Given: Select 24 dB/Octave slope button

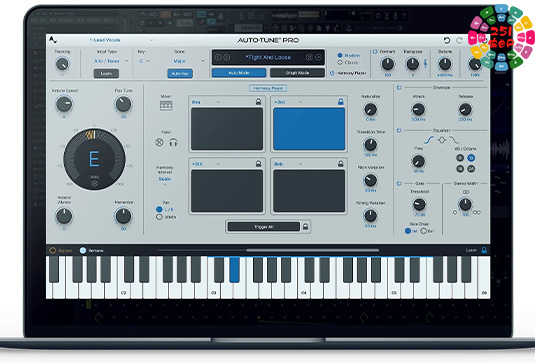Looking at the screenshot, I should coord(471,169).
